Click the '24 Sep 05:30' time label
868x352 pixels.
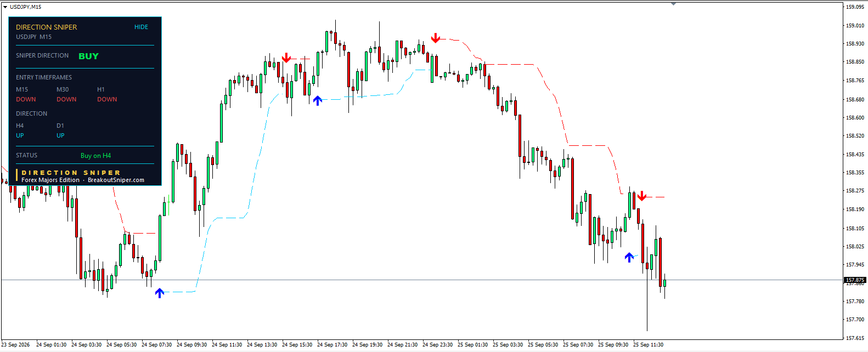121,345
